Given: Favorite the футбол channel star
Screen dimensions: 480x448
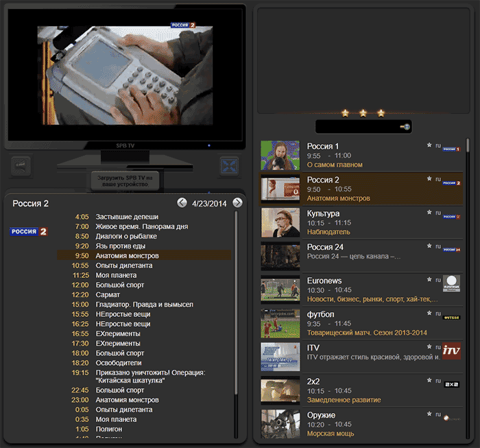Looking at the screenshot, I should coord(429,313).
